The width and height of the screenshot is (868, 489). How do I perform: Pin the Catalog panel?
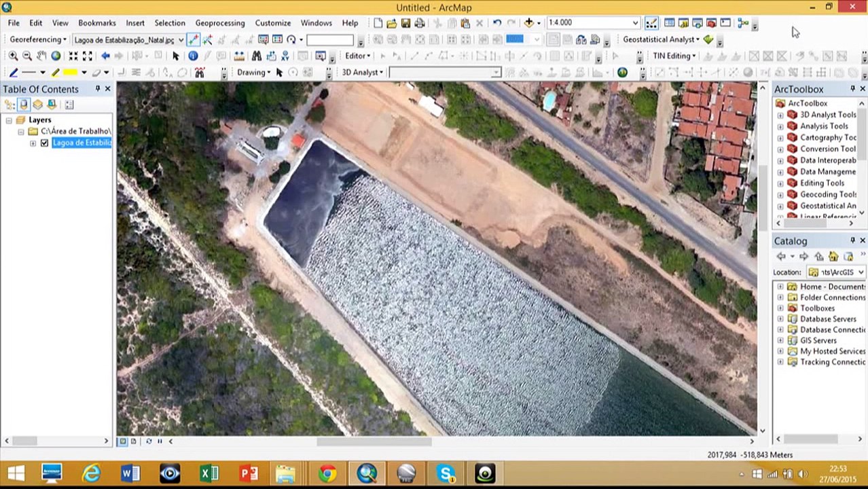(852, 240)
